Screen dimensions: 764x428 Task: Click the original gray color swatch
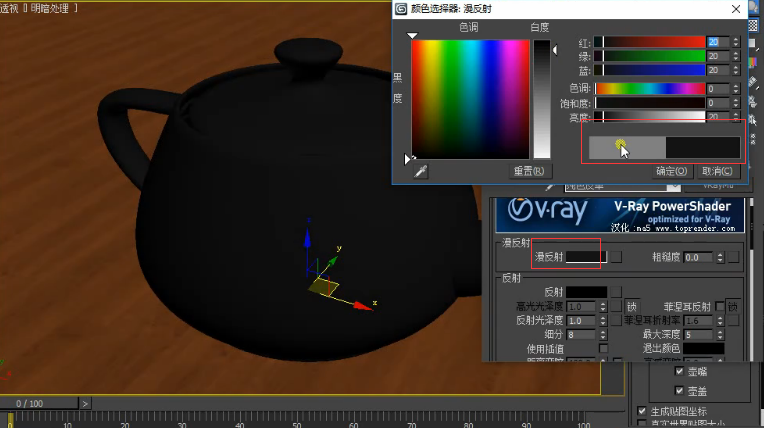[628, 147]
